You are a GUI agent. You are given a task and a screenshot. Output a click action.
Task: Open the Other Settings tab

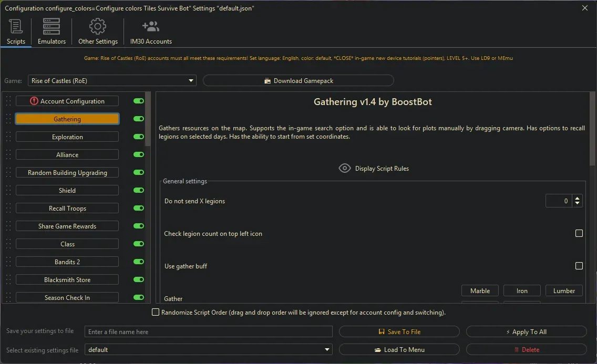click(98, 32)
